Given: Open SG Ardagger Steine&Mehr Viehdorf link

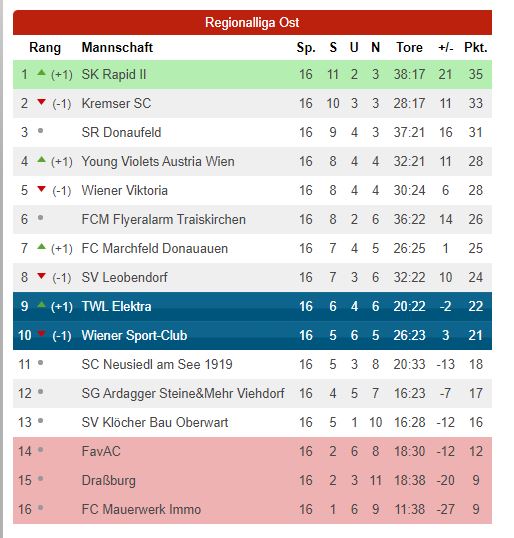Looking at the screenshot, I should (x=183, y=394).
